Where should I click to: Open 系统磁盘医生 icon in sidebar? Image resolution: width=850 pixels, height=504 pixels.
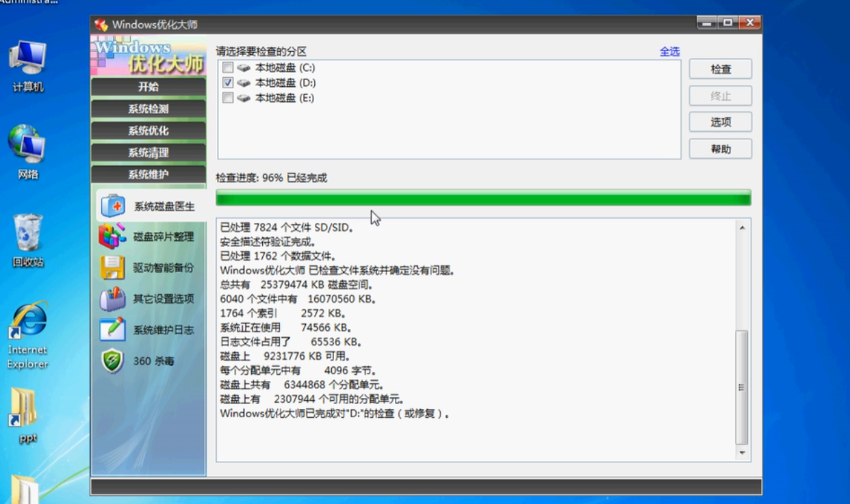(x=112, y=206)
